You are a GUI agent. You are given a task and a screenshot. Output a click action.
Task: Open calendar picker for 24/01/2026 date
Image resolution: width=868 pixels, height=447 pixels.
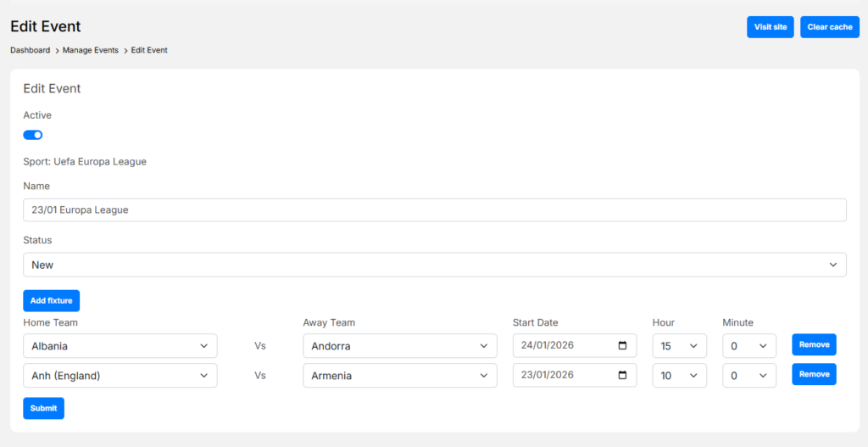[622, 346]
